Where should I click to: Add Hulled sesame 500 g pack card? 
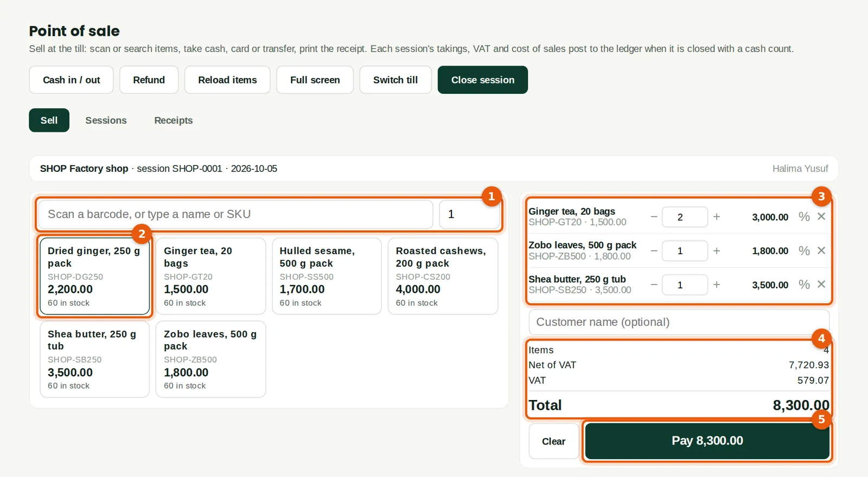(327, 276)
